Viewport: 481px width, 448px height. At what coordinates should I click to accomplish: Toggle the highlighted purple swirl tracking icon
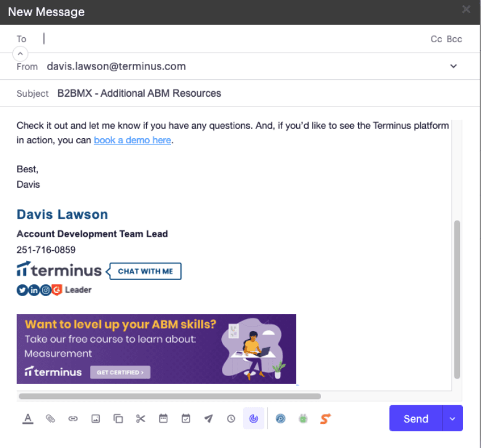click(x=254, y=419)
